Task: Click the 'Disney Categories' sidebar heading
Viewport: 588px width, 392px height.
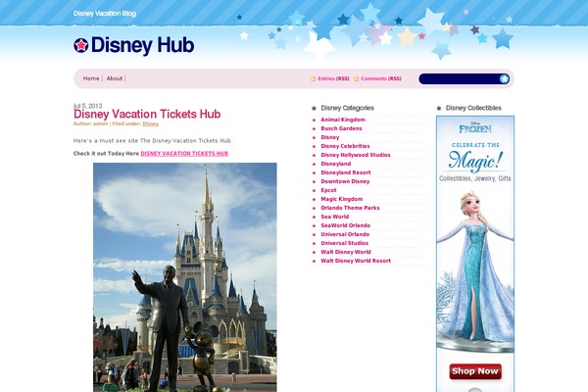Action: tap(347, 108)
